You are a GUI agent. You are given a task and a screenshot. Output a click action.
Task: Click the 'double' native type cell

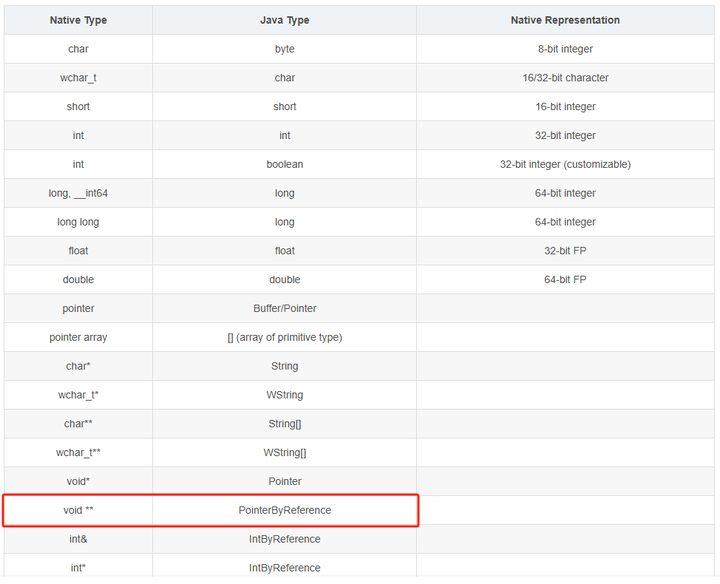(78, 280)
